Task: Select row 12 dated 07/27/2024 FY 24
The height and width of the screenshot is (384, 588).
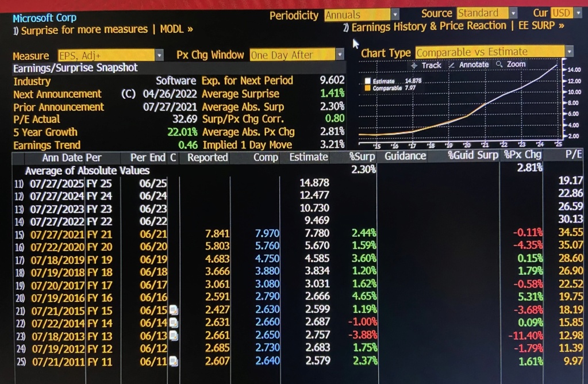Action: point(299,196)
